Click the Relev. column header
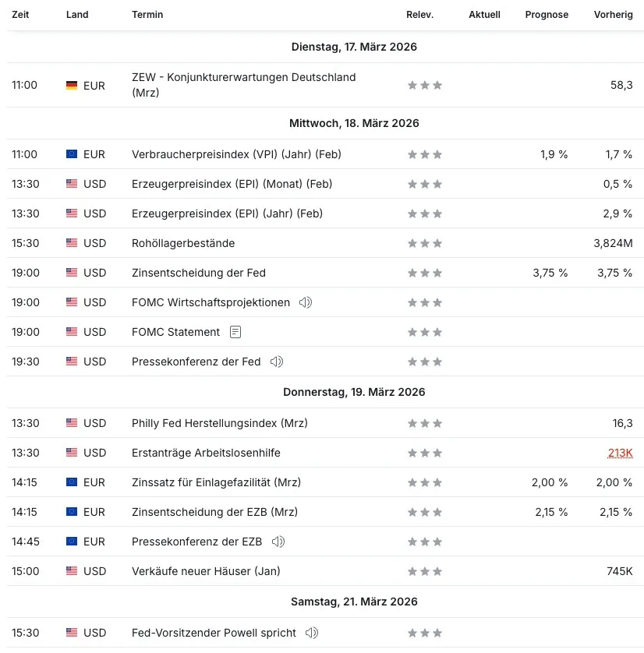 (x=420, y=15)
